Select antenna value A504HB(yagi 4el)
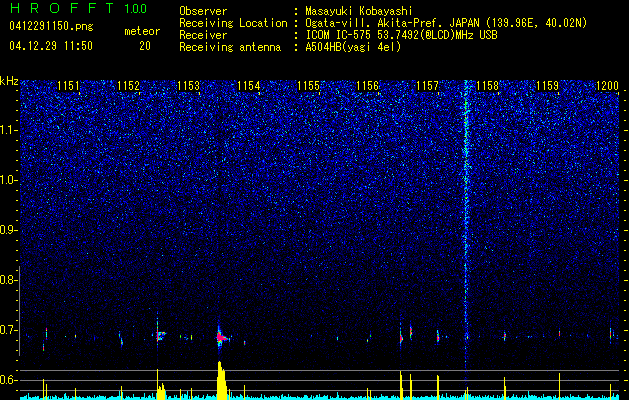The image size is (629, 400). pos(353,47)
